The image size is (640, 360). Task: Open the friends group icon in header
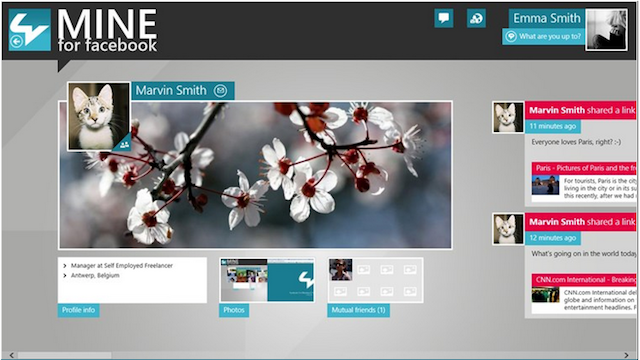click(476, 18)
